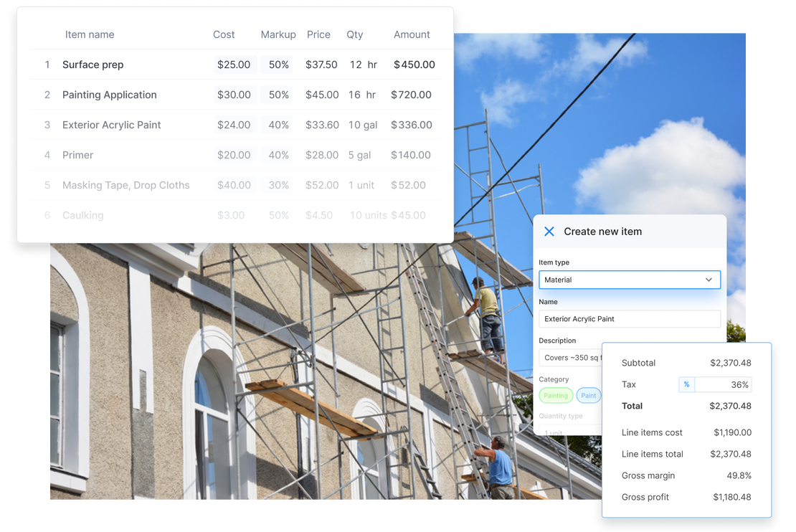The height and width of the screenshot is (532, 796).
Task: Select the Painting category tag
Action: click(x=556, y=396)
